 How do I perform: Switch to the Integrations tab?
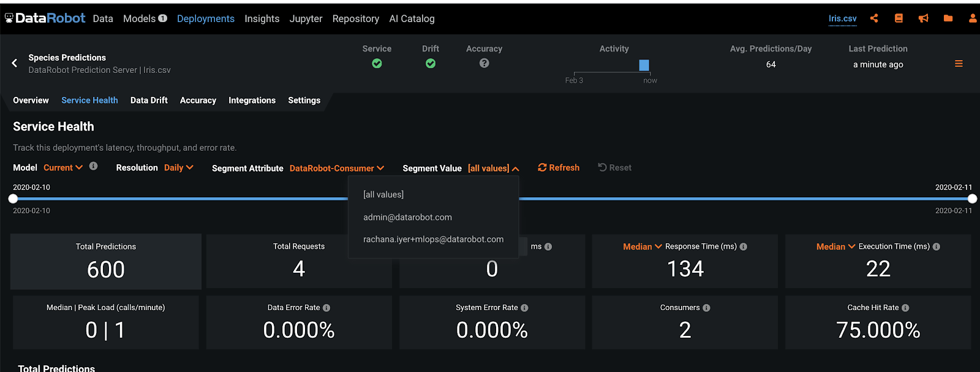[x=252, y=100]
